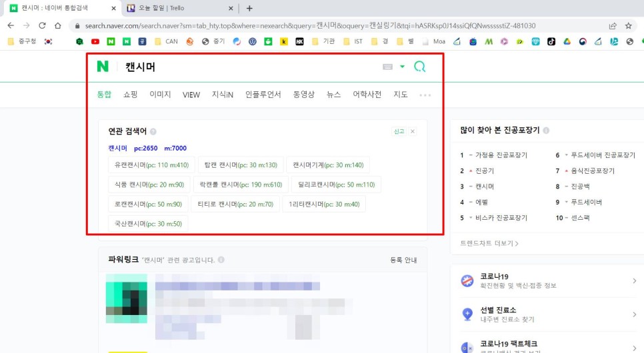Viewport: 644px width, 353px height.
Task: Click the browser address bar URL
Action: click(310, 25)
